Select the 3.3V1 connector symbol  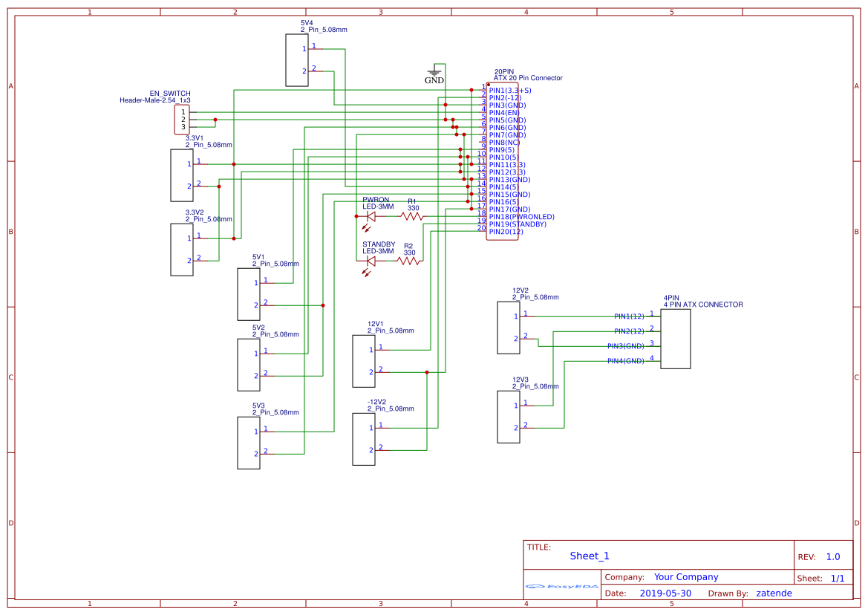[181, 175]
